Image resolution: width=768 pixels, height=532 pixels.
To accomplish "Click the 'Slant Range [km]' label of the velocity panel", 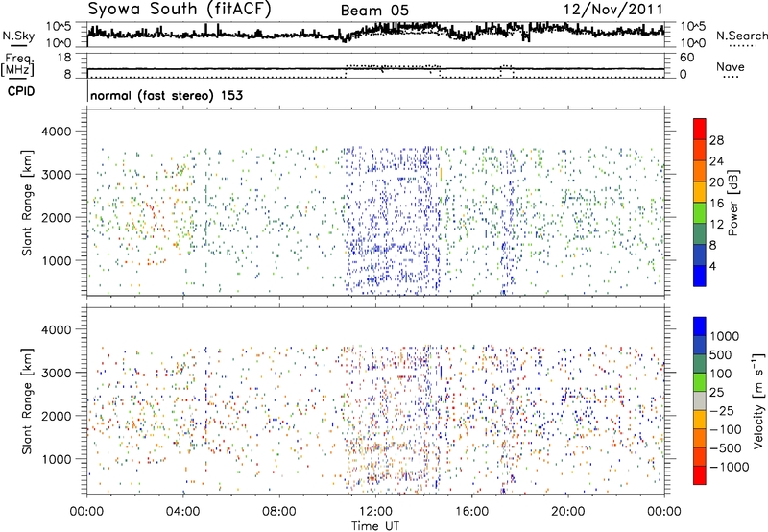I will (x=27, y=400).
